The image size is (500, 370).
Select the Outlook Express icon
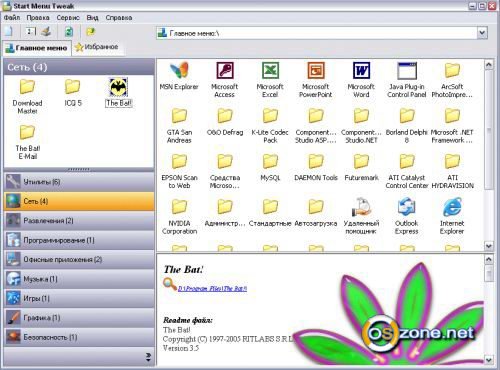[407, 207]
